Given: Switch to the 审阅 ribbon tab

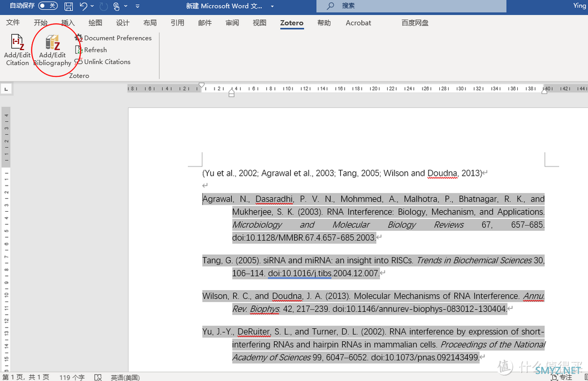Looking at the screenshot, I should pyautogui.click(x=232, y=22).
